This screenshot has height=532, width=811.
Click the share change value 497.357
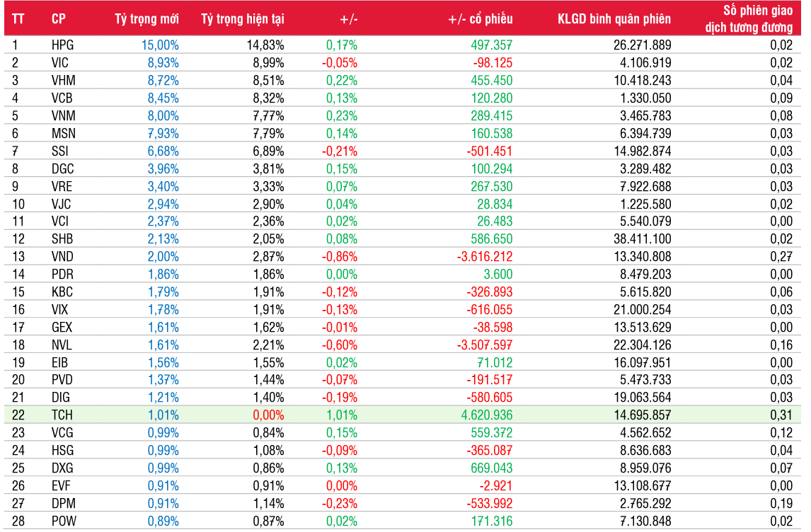point(492,45)
